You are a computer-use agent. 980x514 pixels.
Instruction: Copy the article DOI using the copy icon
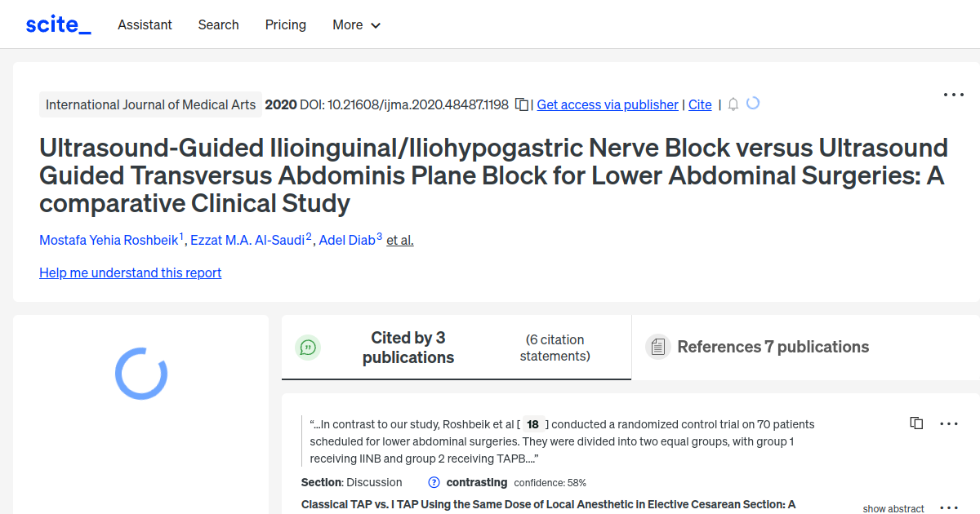521,104
